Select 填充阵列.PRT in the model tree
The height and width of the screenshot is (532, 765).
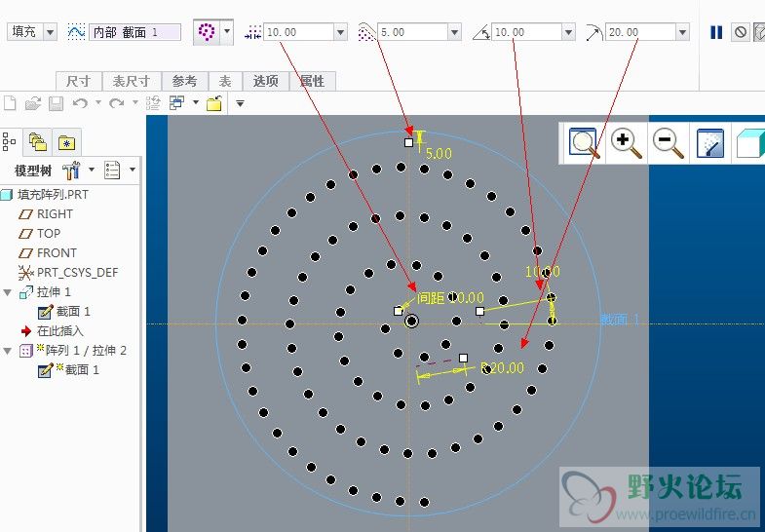pos(53,195)
